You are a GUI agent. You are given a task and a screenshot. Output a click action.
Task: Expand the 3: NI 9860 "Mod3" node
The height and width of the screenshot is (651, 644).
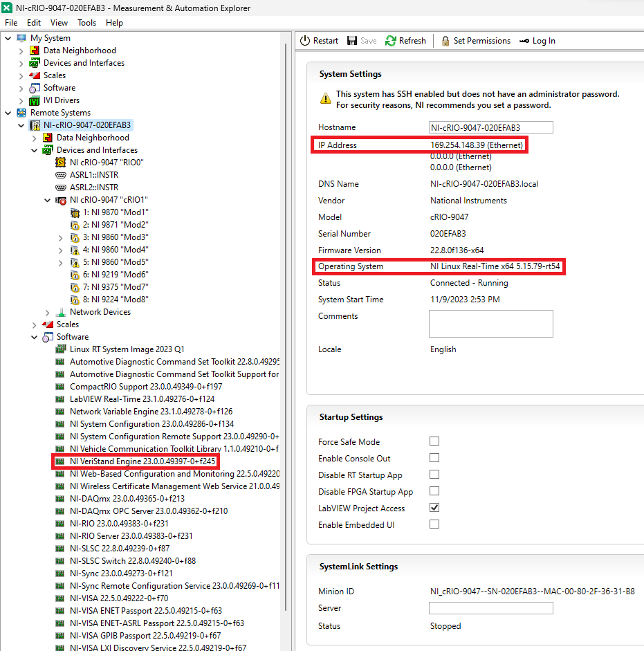click(61, 238)
